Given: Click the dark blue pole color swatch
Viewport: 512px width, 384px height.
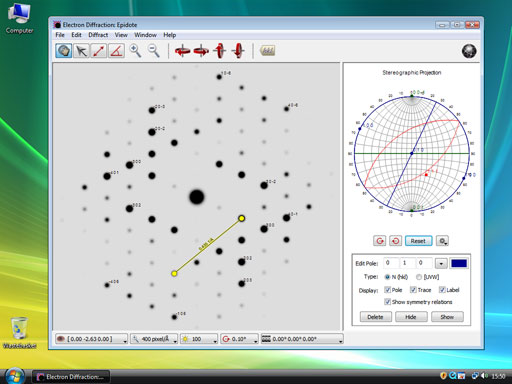Looking at the screenshot, I should click(x=459, y=263).
